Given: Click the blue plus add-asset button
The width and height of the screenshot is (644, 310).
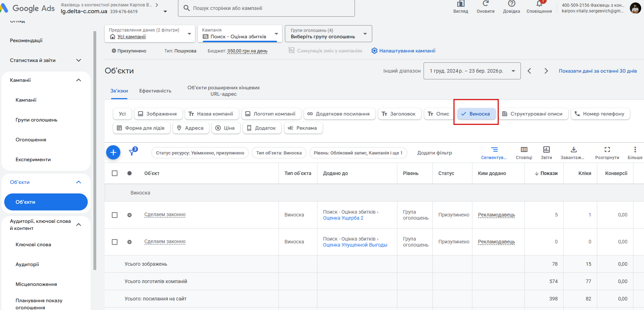Looking at the screenshot, I should coord(113,152).
